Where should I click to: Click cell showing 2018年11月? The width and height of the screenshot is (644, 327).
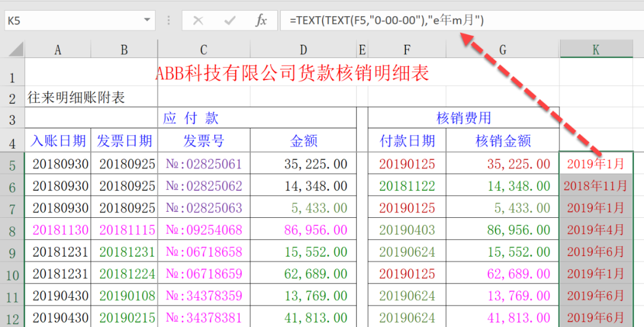point(596,186)
